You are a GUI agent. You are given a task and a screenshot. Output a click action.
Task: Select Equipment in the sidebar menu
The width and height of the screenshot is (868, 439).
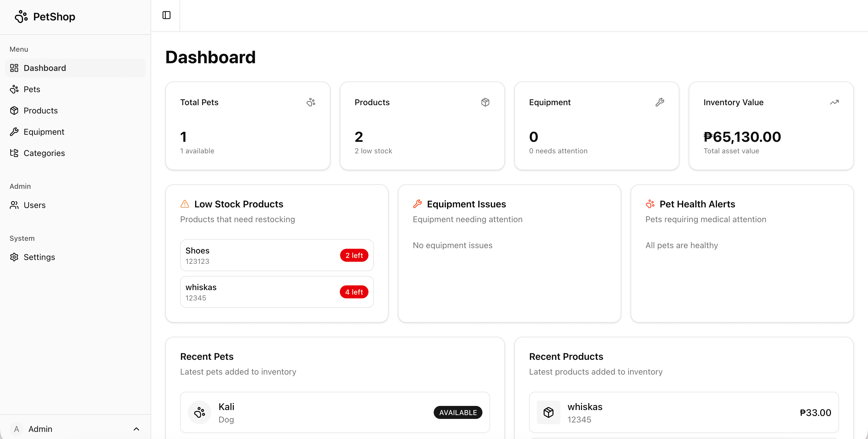[76, 132]
